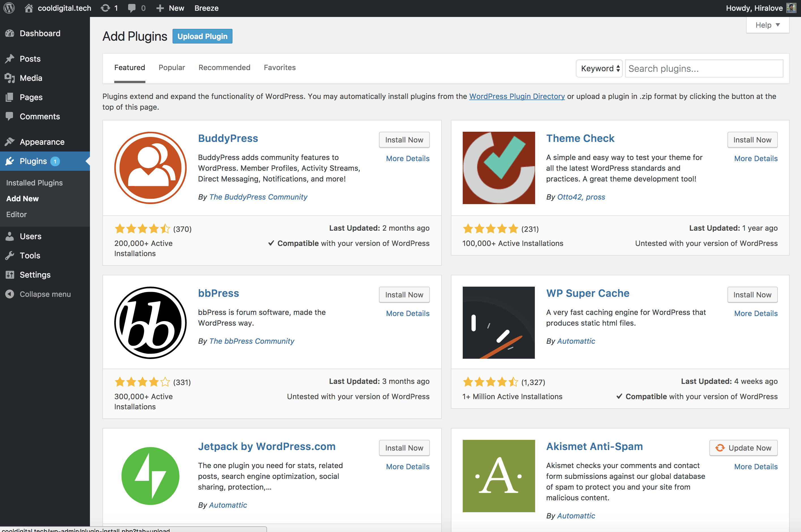Image resolution: width=801 pixels, height=532 pixels.
Task: Open the Breeze admin bar menu
Action: pos(206,8)
